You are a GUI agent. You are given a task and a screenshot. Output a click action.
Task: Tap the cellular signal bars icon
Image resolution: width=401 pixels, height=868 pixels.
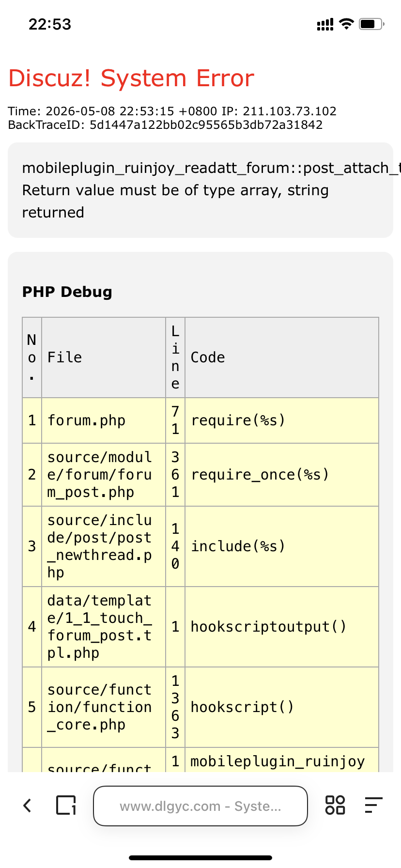coord(325,24)
